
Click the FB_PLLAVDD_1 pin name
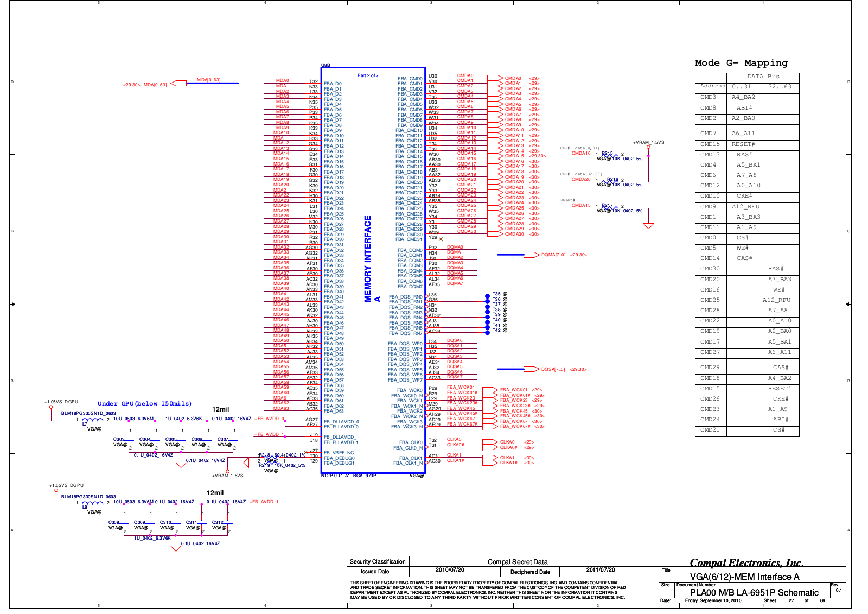click(x=341, y=442)
